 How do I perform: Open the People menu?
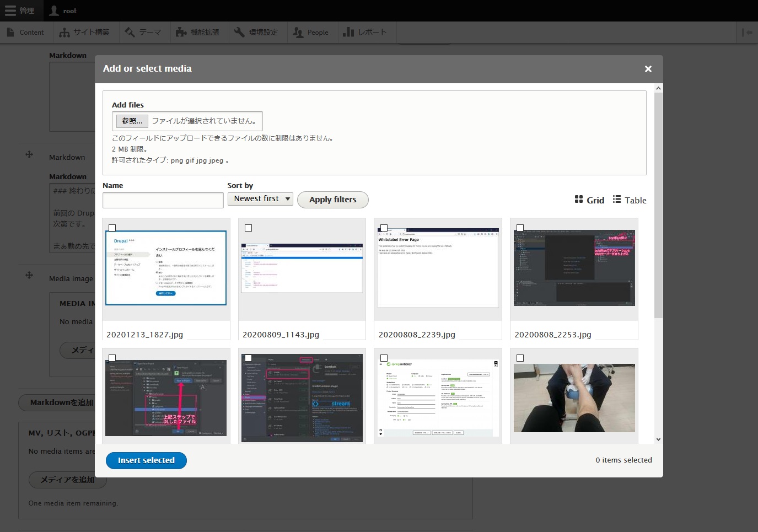pyautogui.click(x=311, y=33)
